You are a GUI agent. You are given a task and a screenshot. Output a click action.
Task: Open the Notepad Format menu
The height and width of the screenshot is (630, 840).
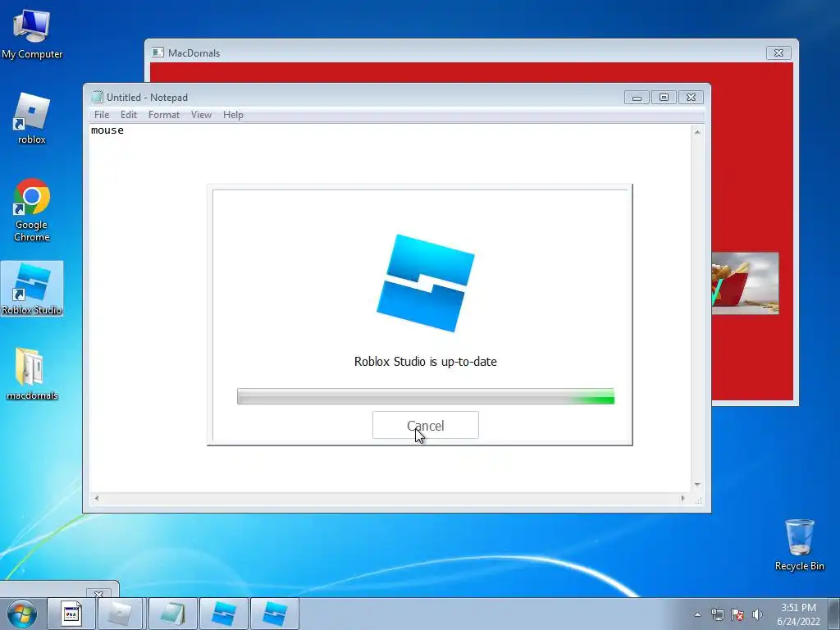point(164,115)
